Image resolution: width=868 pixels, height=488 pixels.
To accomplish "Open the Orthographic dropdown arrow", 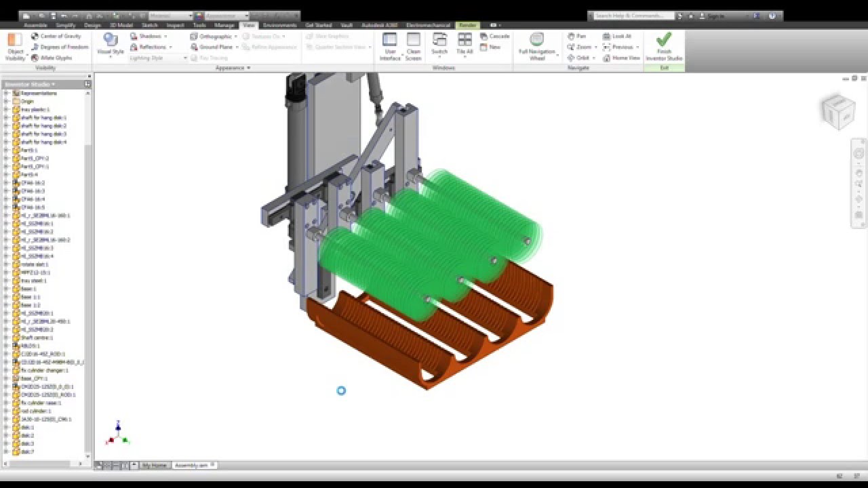I will (x=236, y=36).
